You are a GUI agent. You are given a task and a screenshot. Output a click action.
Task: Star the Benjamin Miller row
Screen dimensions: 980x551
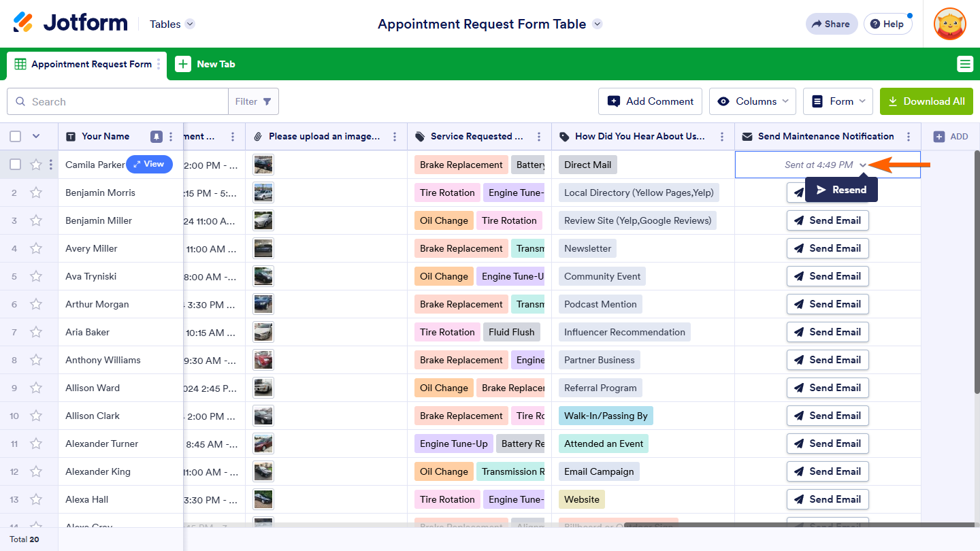click(x=36, y=220)
